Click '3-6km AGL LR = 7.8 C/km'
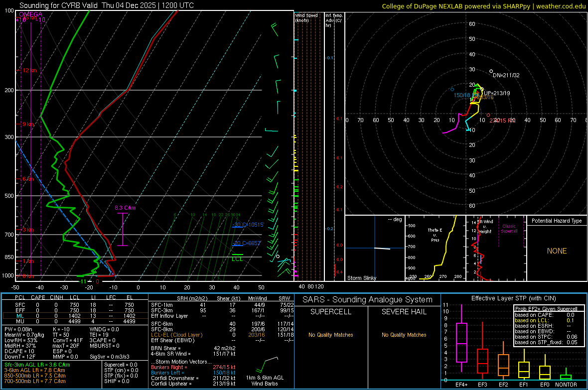The image size is (588, 390). click(x=34, y=370)
